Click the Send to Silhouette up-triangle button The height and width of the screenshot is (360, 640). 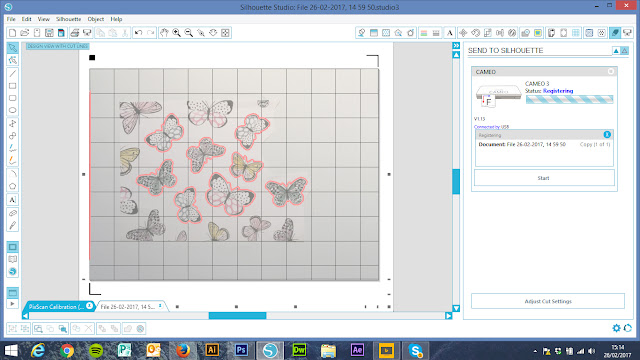point(616,51)
